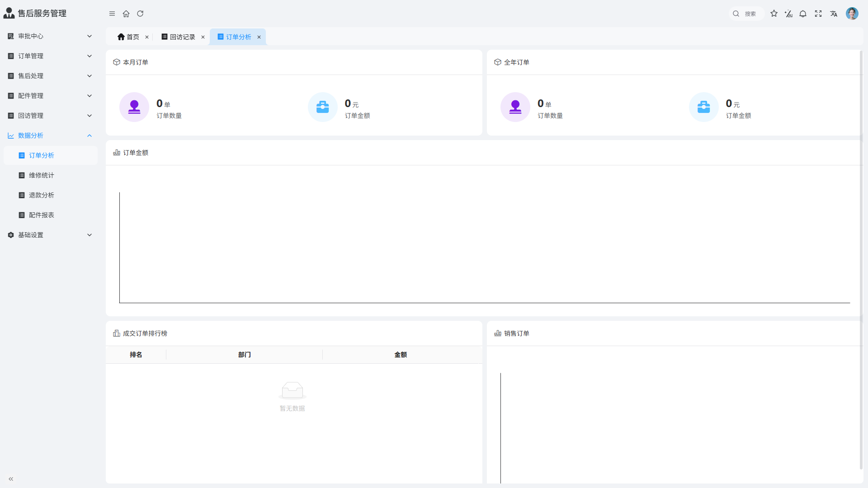Viewport: 868px width, 488px height.
Task: Go to home via top toolbar house icon
Action: pyautogui.click(x=126, y=14)
